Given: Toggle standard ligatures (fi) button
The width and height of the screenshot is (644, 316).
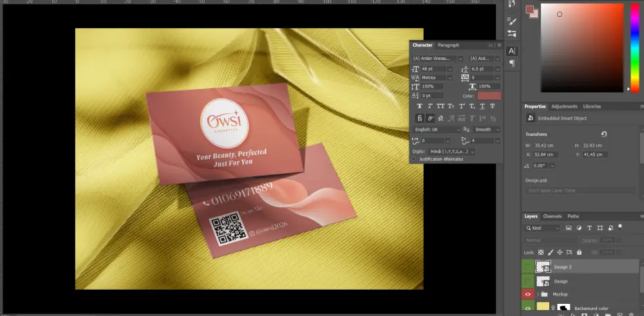Looking at the screenshot, I should coord(420,118).
